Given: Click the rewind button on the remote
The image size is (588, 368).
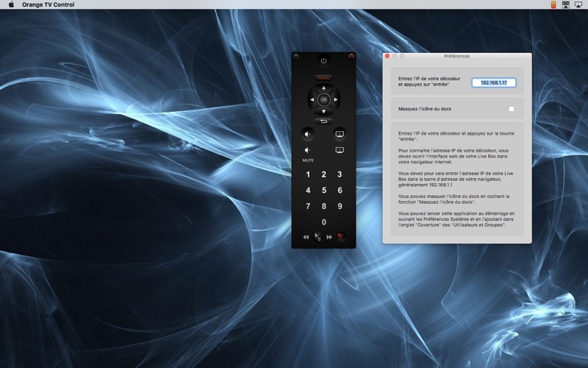Looking at the screenshot, I should 306,237.
